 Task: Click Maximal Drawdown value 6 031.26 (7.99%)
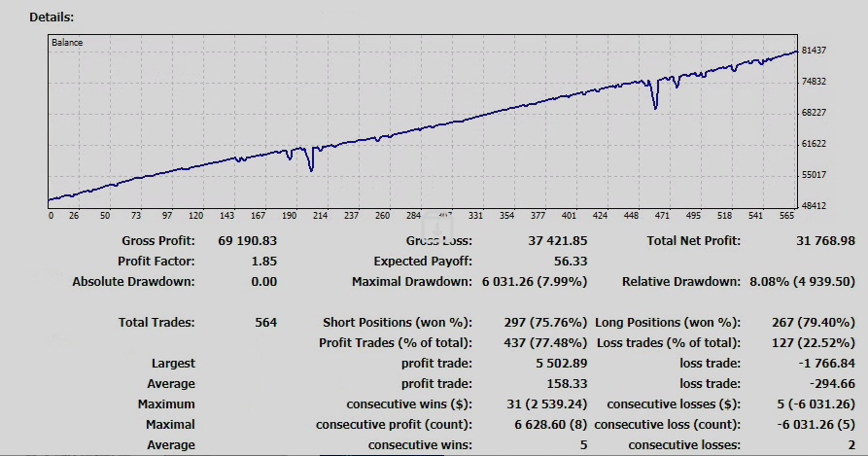tap(535, 282)
